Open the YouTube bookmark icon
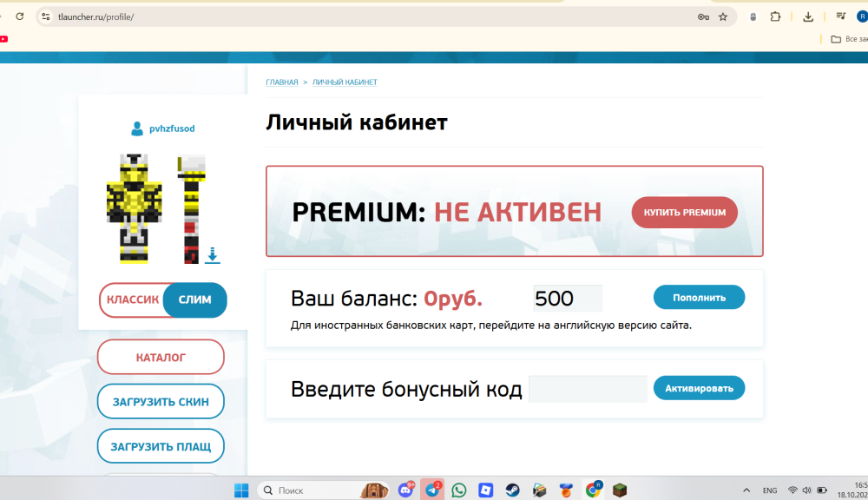868x500 pixels. [3, 39]
